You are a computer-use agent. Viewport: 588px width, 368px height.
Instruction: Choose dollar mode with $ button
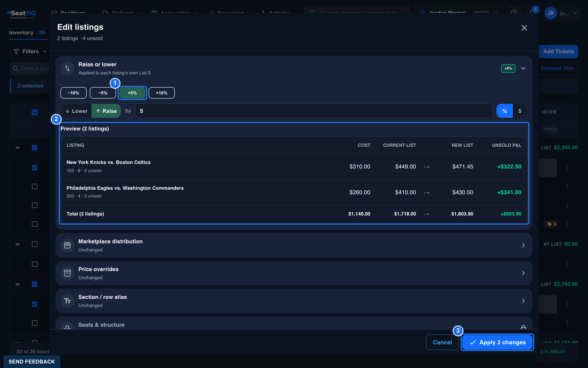[520, 111]
